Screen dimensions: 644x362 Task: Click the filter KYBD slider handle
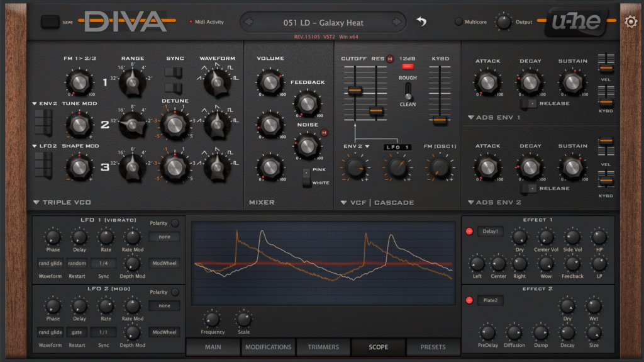pos(440,120)
